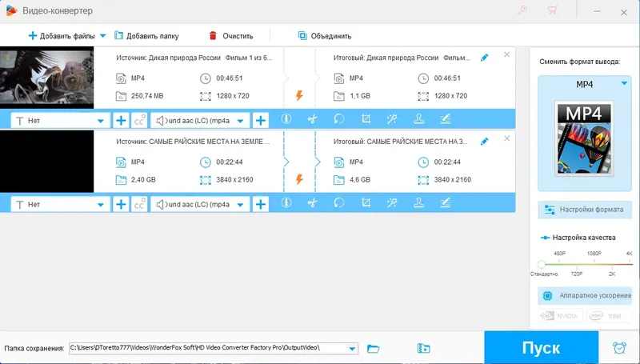Set quality slider to the 1080P mark

(x=594, y=265)
